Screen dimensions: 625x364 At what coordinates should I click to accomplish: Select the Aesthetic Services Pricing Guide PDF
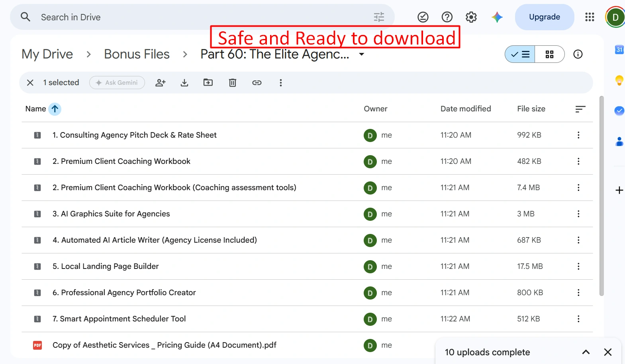pos(307,345)
